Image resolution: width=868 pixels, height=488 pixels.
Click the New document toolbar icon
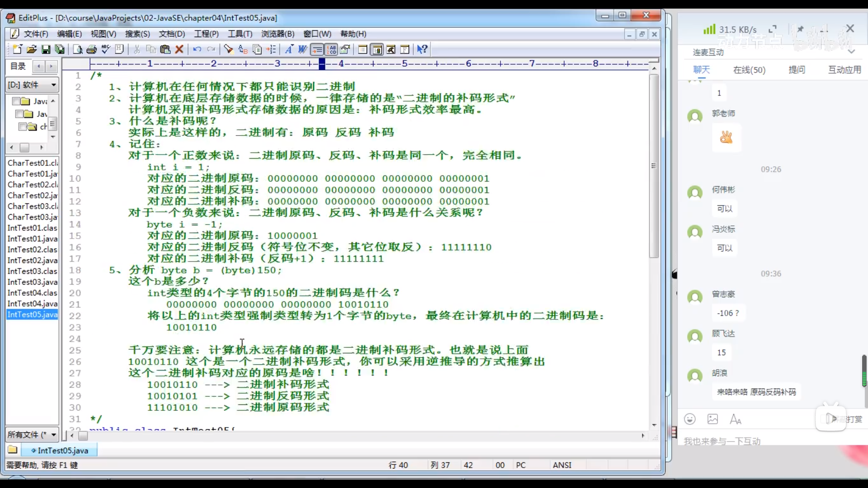coord(17,49)
